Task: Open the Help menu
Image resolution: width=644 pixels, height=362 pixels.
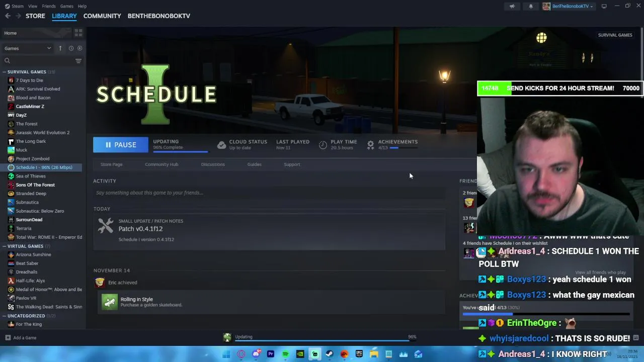Action: click(x=82, y=6)
